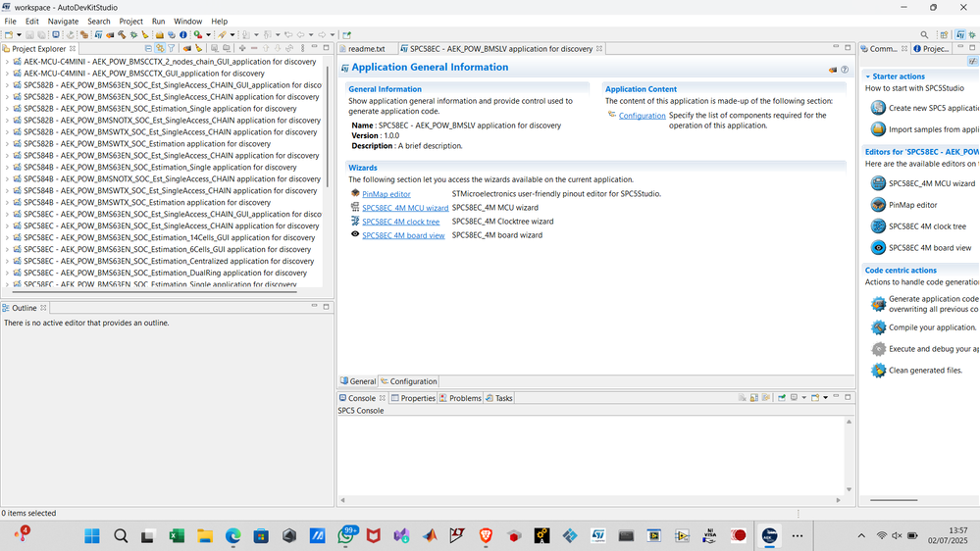
Task: Collapse the Starter actions section
Action: 867,76
